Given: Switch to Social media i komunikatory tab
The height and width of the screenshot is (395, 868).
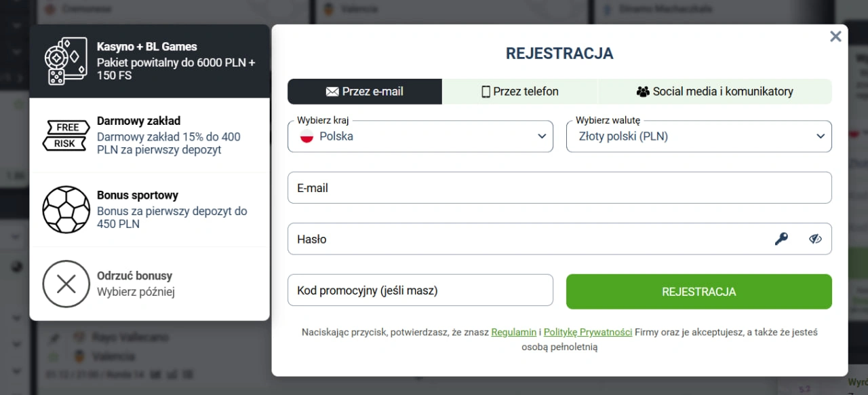Looking at the screenshot, I should 715,91.
